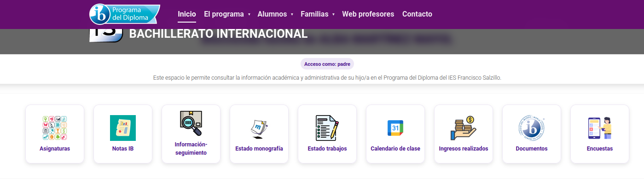Open the Contacto menu item
Screen dimensions: 644x186
tap(417, 14)
